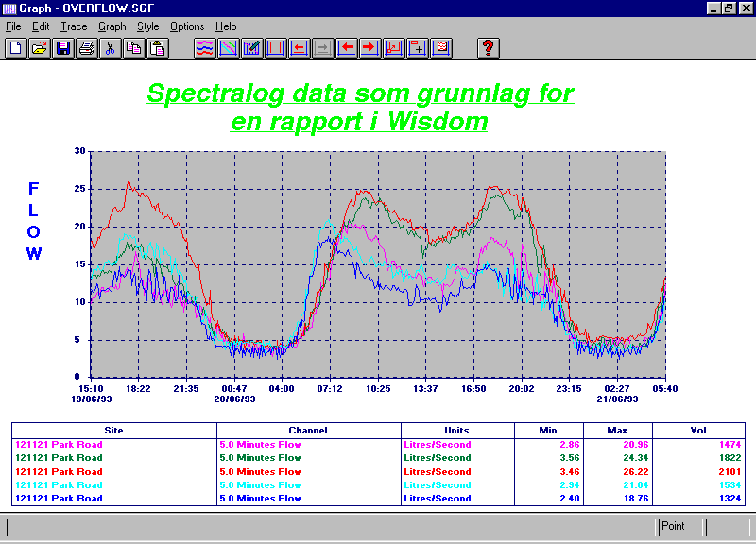The width and height of the screenshot is (756, 544).
Task: Click the long empty status bar message field
Action: [x=331, y=527]
